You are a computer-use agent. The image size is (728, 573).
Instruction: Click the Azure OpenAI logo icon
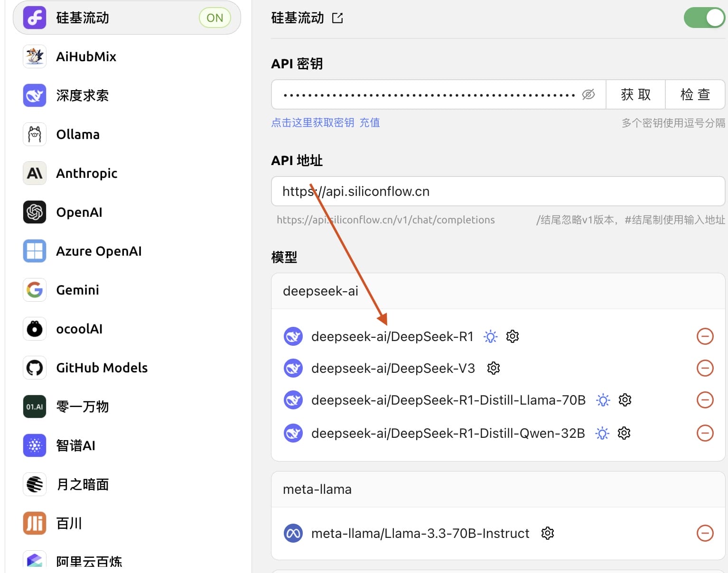[x=35, y=251]
